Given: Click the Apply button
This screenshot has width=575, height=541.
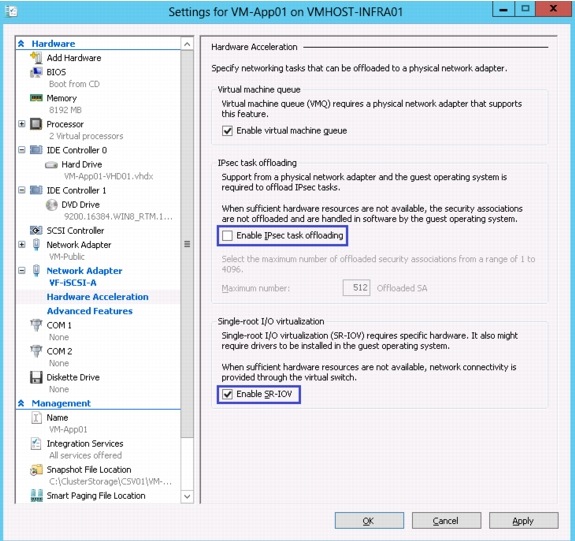Looking at the screenshot, I should point(524,521).
